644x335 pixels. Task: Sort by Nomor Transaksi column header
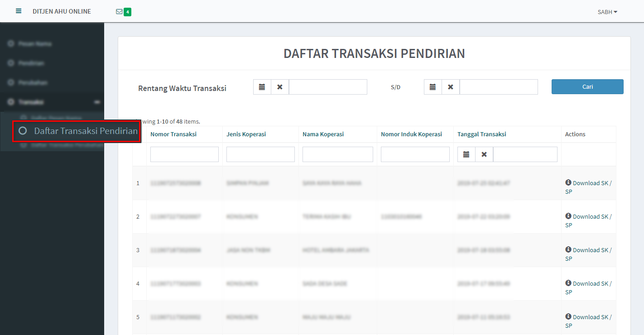(173, 134)
